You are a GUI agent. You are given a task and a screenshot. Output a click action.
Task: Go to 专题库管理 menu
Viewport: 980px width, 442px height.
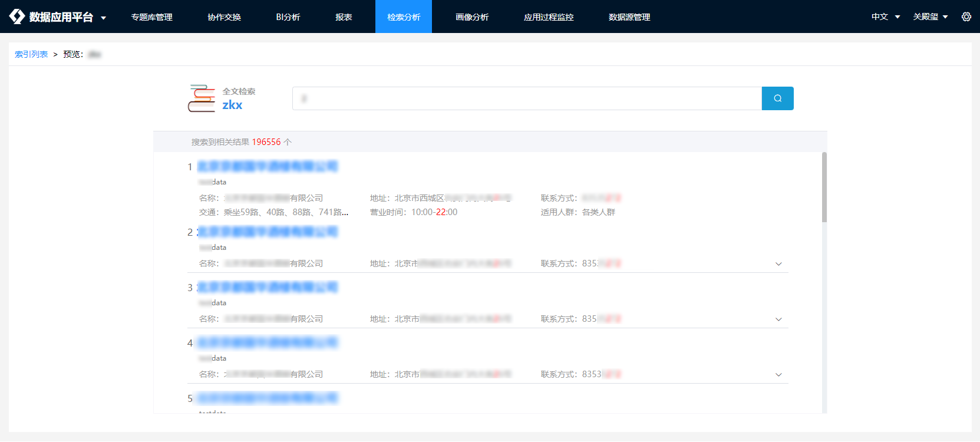pos(152,17)
